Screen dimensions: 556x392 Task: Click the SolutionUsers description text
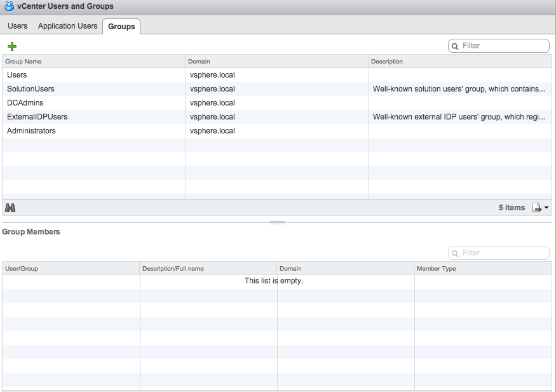(x=459, y=89)
